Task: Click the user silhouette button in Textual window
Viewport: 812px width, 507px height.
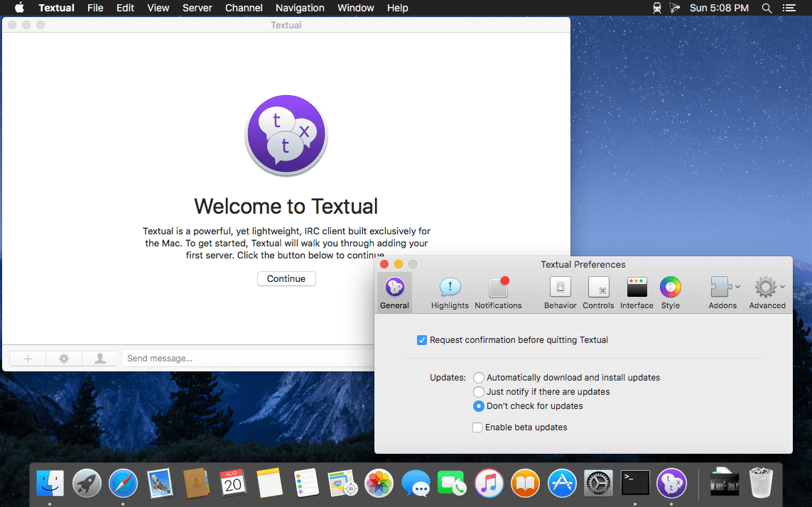Action: click(100, 359)
